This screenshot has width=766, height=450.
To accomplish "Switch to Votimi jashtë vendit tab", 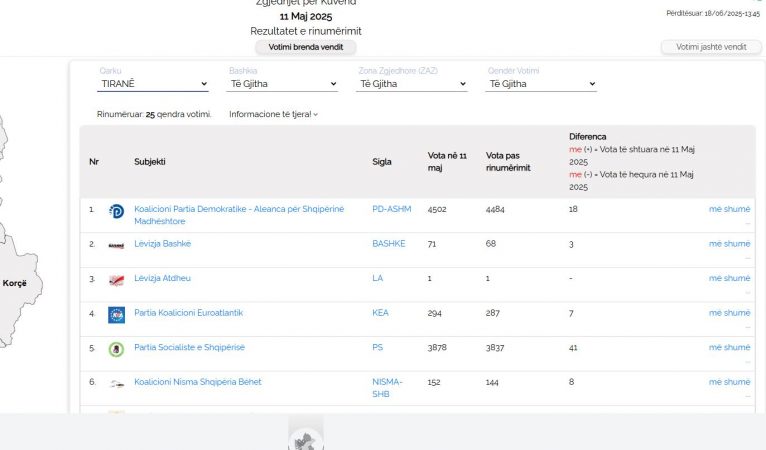I will point(711,47).
